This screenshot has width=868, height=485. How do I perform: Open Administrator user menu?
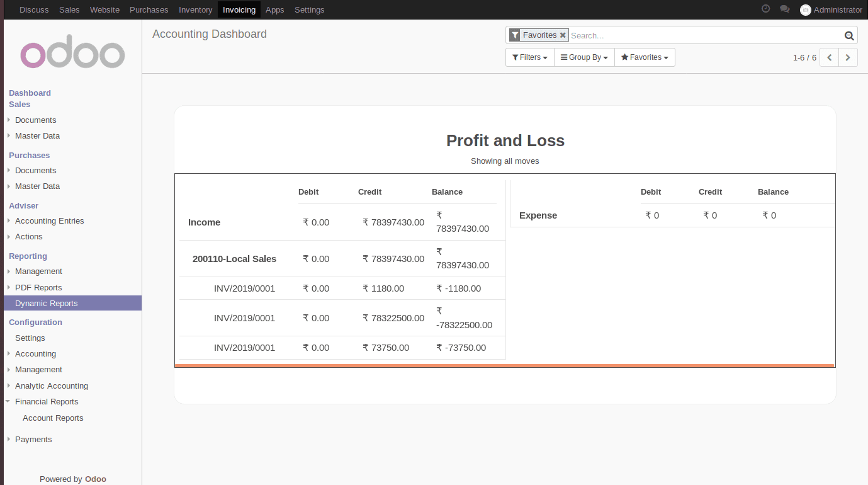coord(831,9)
